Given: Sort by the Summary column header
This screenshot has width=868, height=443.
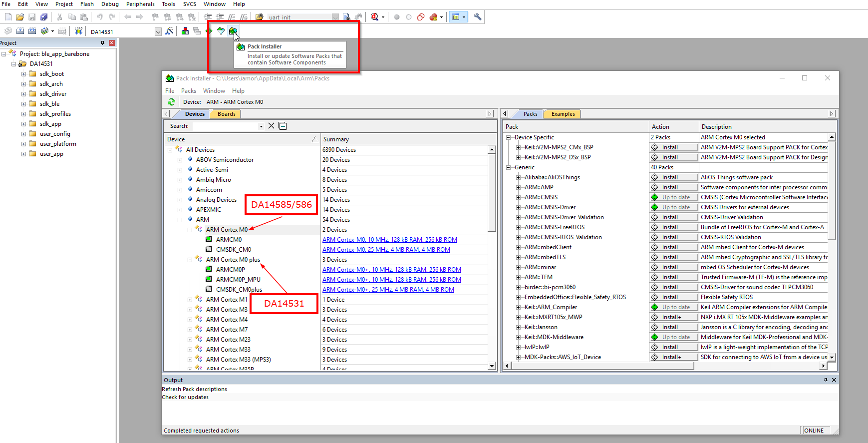Looking at the screenshot, I should coord(404,139).
